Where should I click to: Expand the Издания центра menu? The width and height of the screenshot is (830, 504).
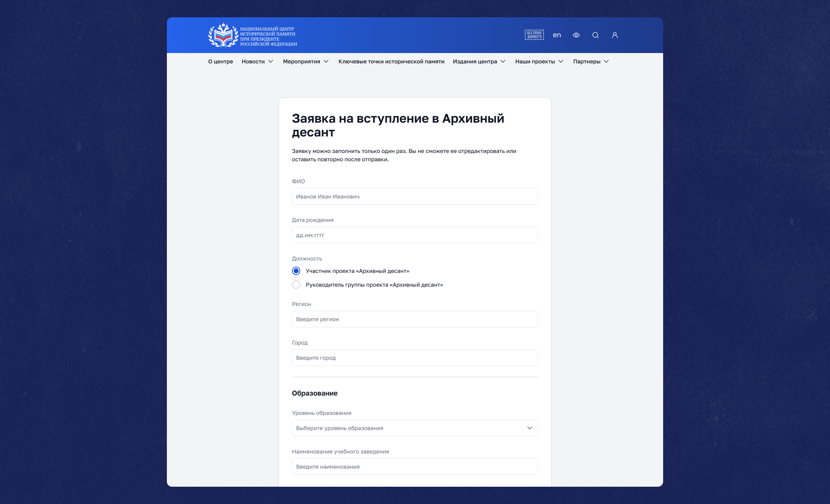pos(479,61)
